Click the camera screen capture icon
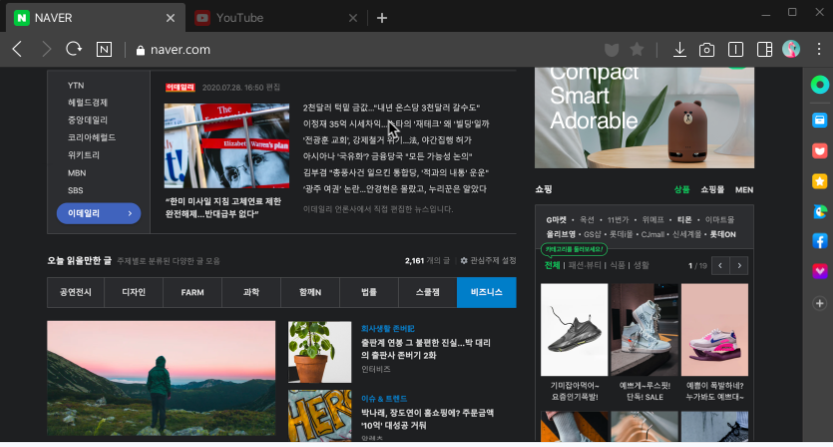The image size is (833, 447). (x=707, y=50)
